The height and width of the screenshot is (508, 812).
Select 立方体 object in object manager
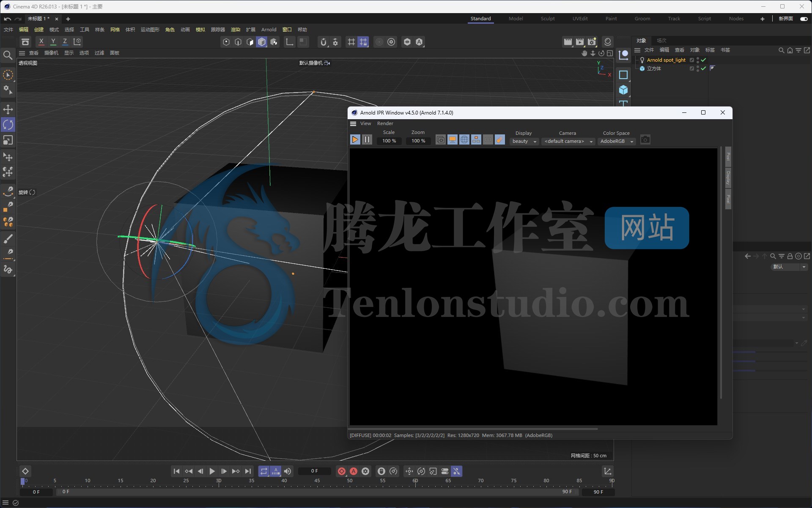pyautogui.click(x=654, y=68)
